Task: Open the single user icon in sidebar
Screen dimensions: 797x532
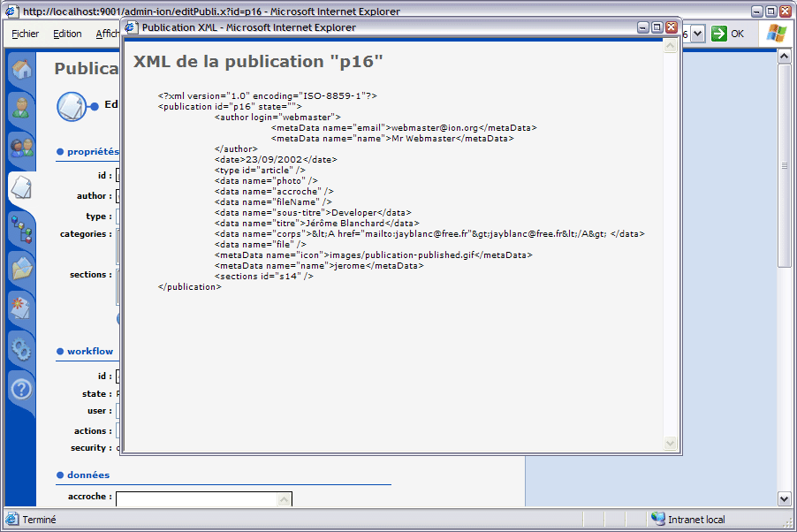Action: [21, 109]
